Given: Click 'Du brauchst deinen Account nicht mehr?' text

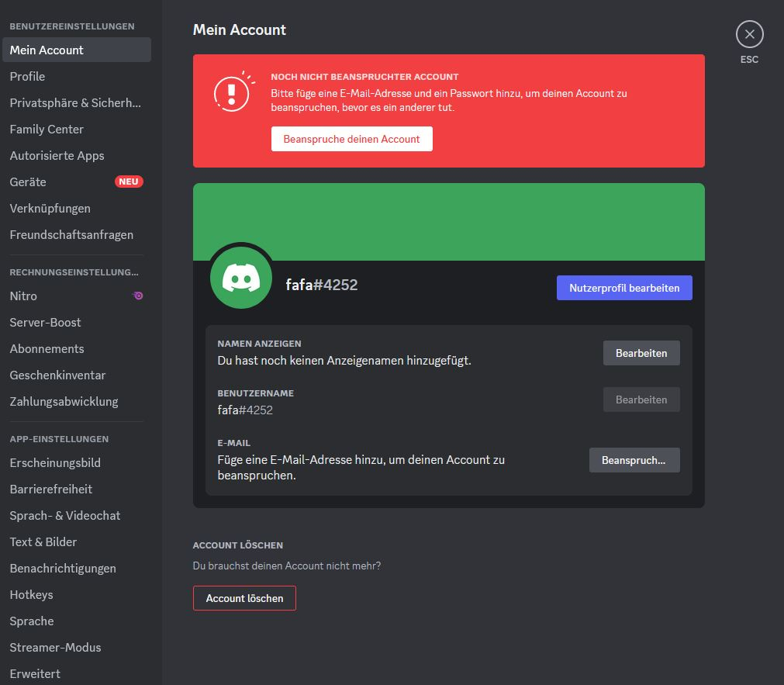Looking at the screenshot, I should click(x=286, y=566).
